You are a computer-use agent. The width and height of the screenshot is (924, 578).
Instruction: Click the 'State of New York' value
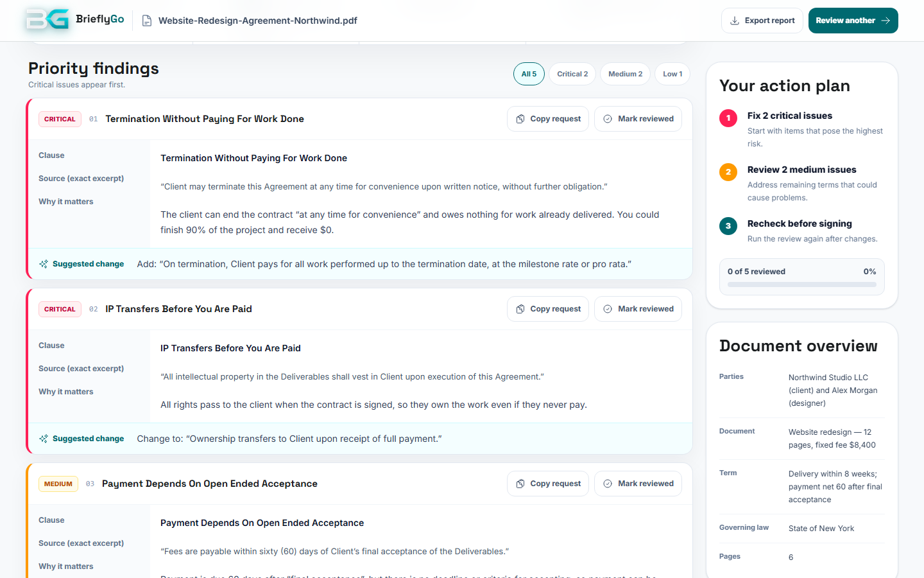(x=821, y=529)
